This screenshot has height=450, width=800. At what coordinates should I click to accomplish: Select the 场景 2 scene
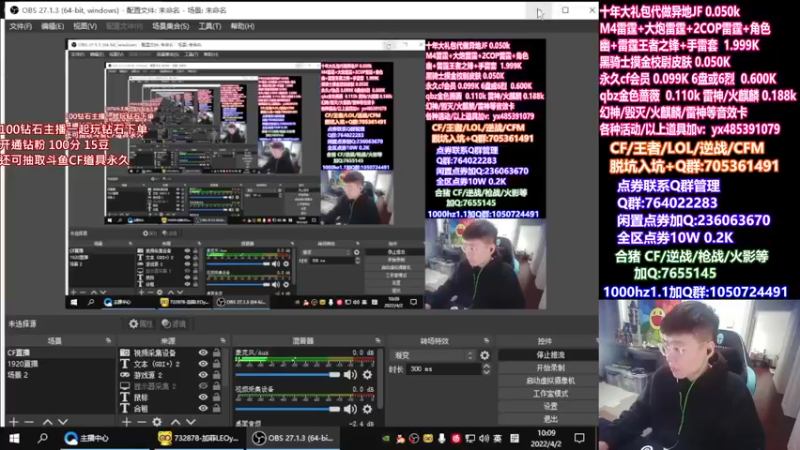tap(60, 375)
